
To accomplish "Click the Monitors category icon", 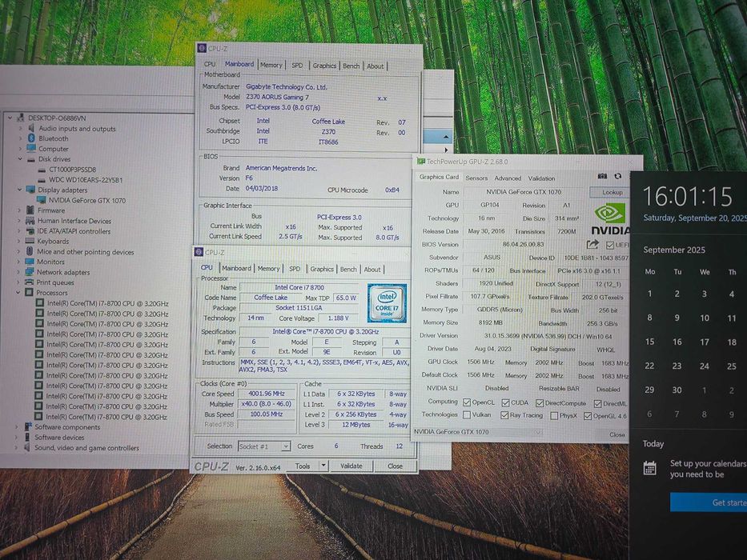I will [30, 262].
